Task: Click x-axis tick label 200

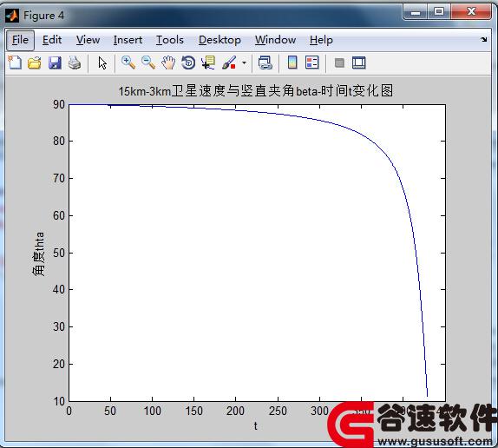Action: [235, 412]
